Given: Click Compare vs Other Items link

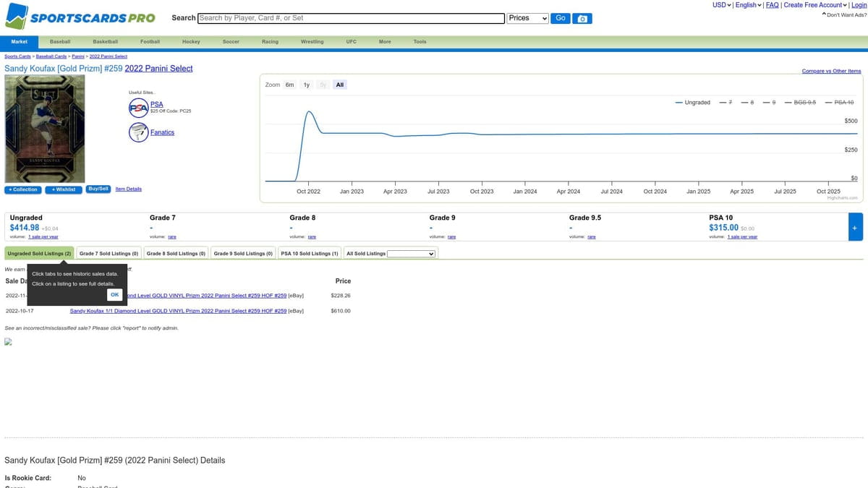Looking at the screenshot, I should [831, 71].
